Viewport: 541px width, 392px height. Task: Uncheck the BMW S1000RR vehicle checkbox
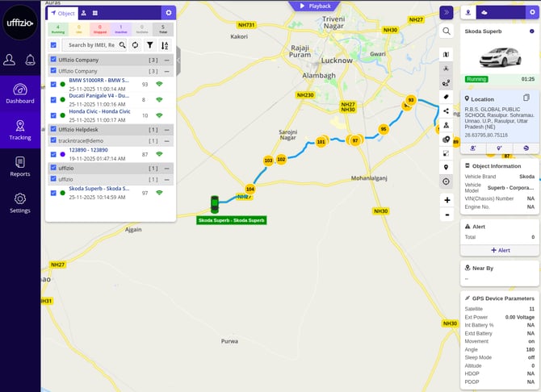[53, 84]
